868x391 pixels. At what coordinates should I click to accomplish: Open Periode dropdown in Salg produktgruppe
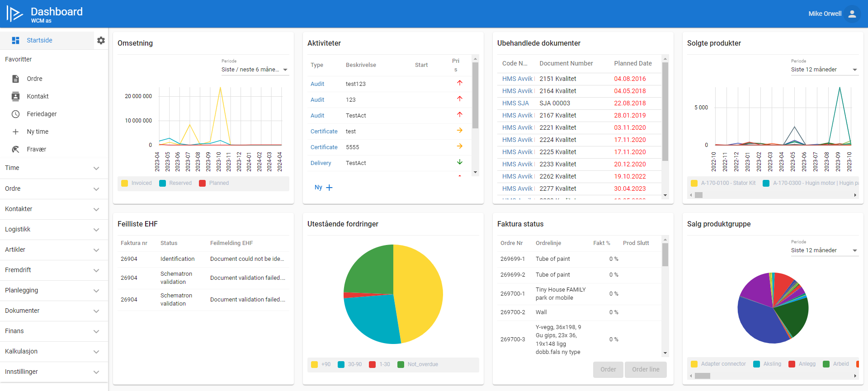[x=825, y=250]
